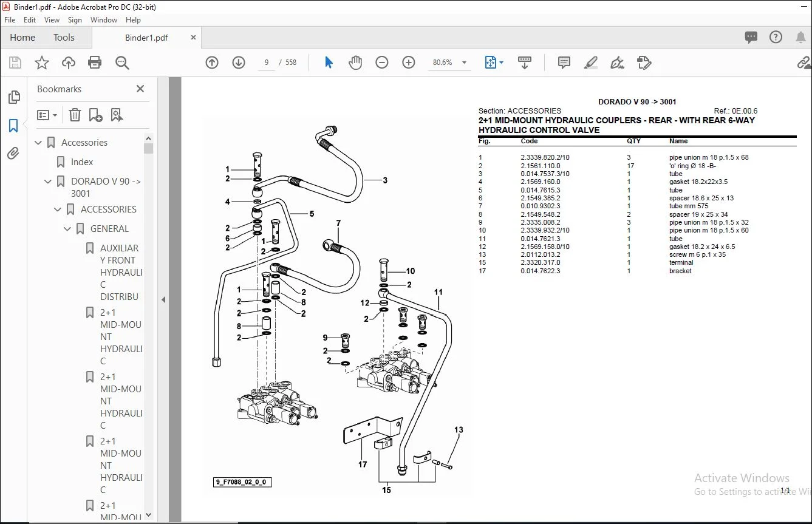Switch to the Tools tab
Screen dimensions: 812x524
64,37
